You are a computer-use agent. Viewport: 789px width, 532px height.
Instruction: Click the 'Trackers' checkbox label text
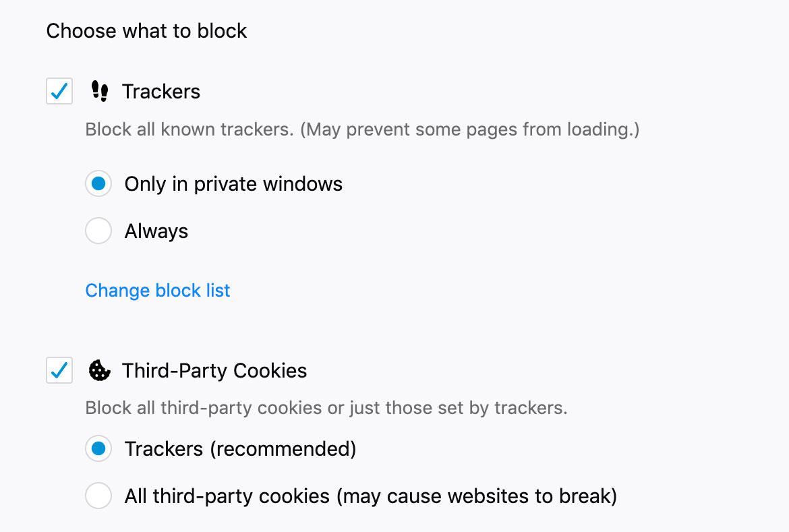(161, 92)
